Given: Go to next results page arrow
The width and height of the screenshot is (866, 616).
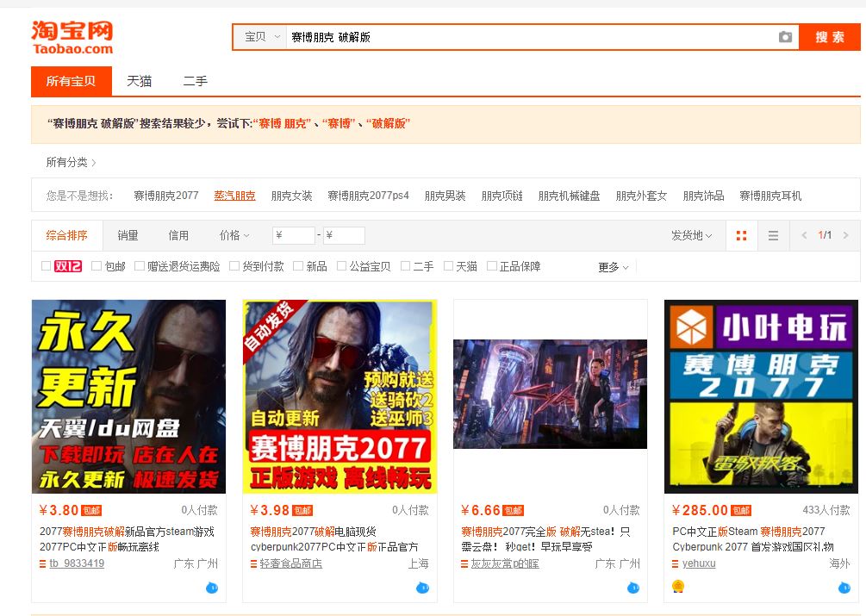Looking at the screenshot, I should [x=845, y=235].
